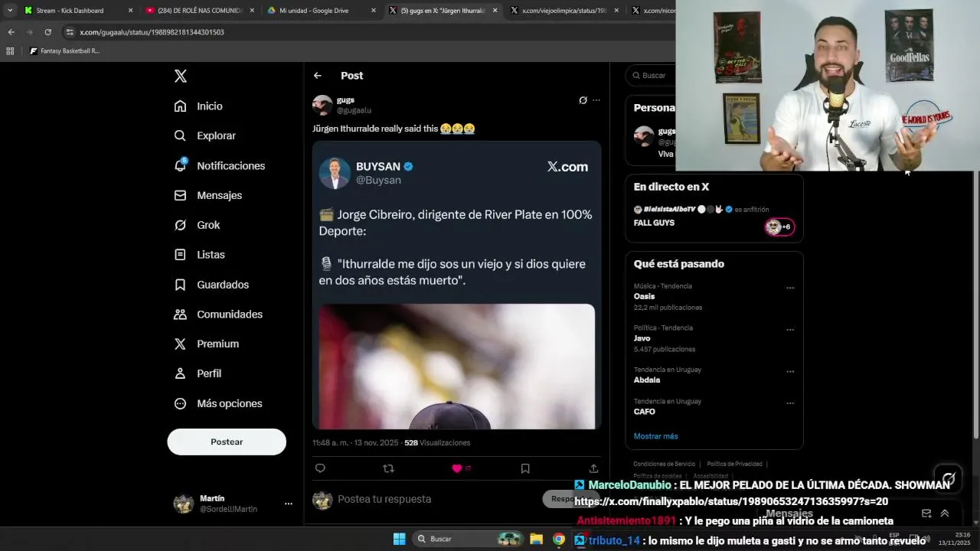Click the Grok icon on gugs post
This screenshot has height=551, width=980.
click(x=583, y=100)
